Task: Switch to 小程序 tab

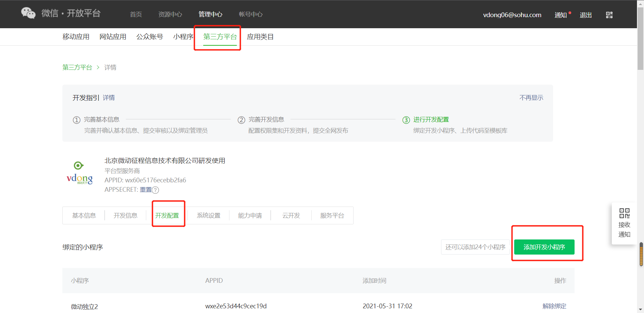Action: click(183, 37)
